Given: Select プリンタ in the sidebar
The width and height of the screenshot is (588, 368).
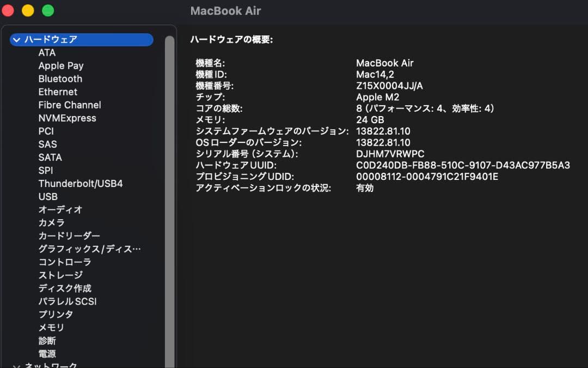Looking at the screenshot, I should (x=56, y=315).
